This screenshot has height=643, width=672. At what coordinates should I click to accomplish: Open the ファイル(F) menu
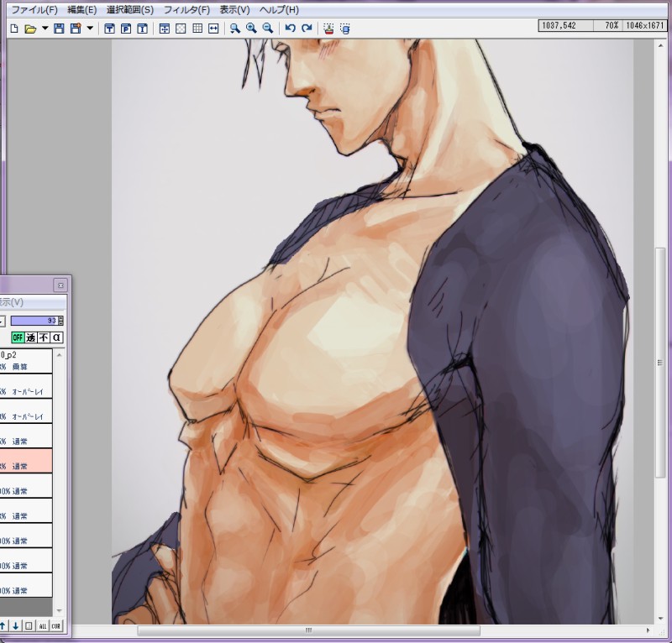pyautogui.click(x=34, y=9)
